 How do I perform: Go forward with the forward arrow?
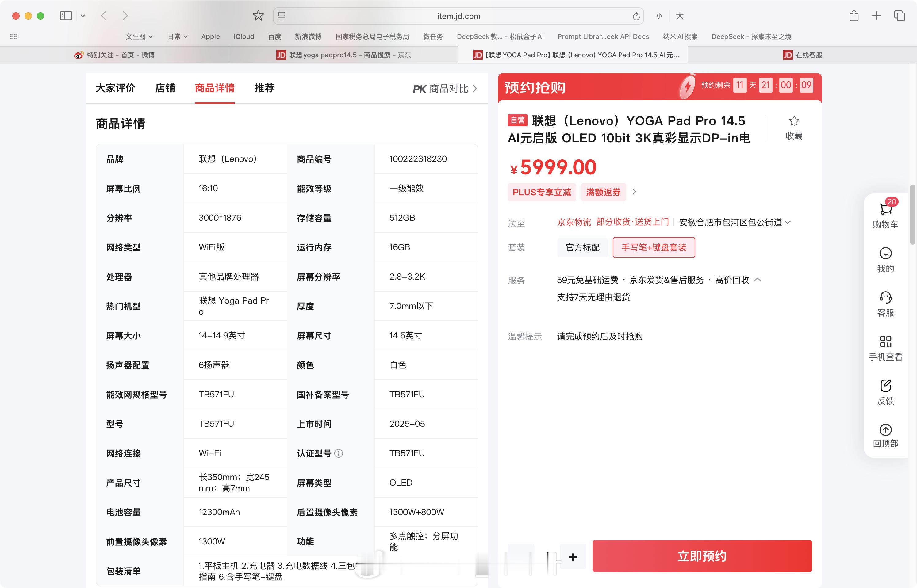pos(125,16)
